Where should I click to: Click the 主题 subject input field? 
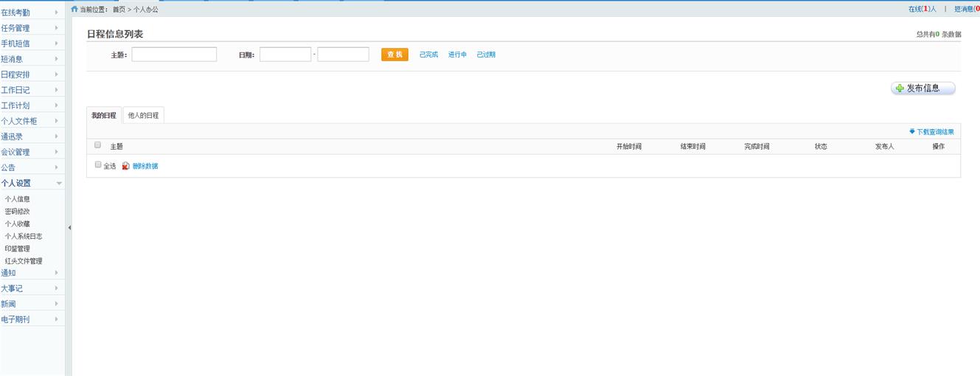pos(174,55)
